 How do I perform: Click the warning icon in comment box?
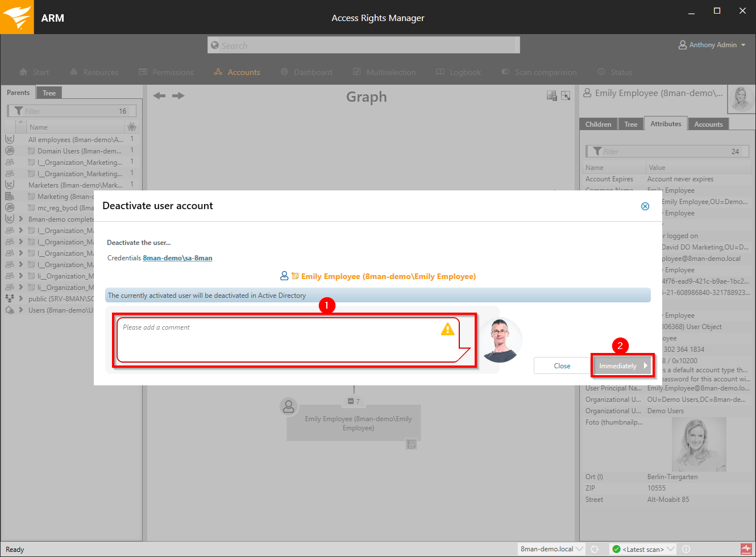click(x=448, y=329)
